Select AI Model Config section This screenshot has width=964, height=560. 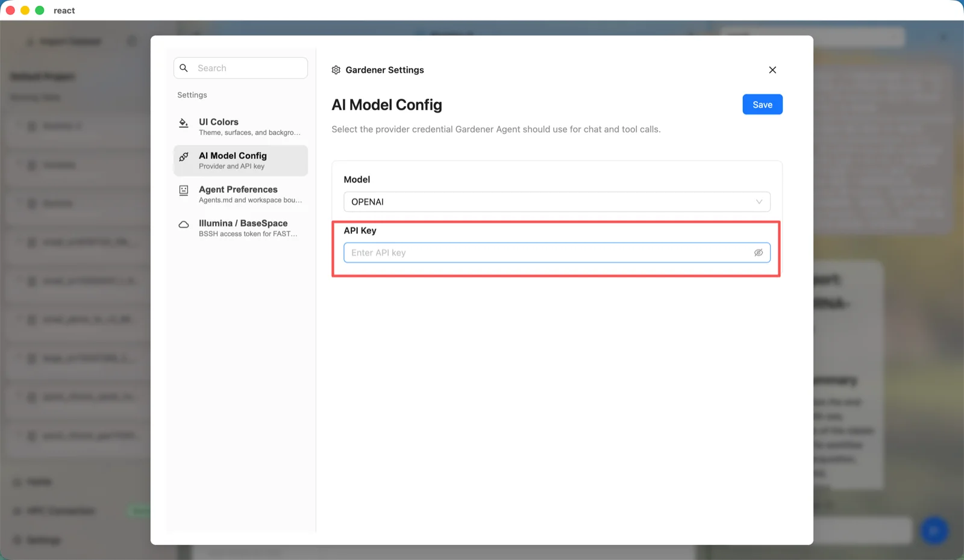(x=240, y=160)
